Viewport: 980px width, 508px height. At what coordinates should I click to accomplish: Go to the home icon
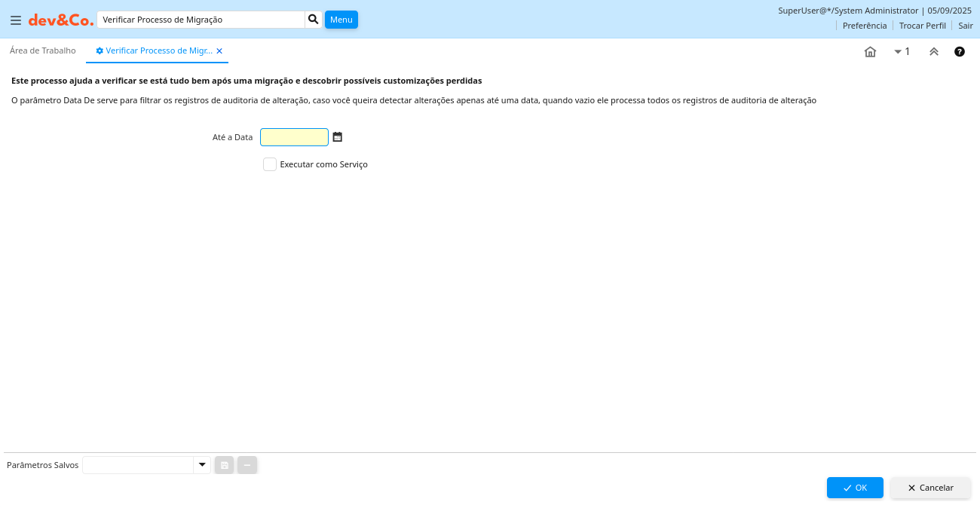click(870, 52)
